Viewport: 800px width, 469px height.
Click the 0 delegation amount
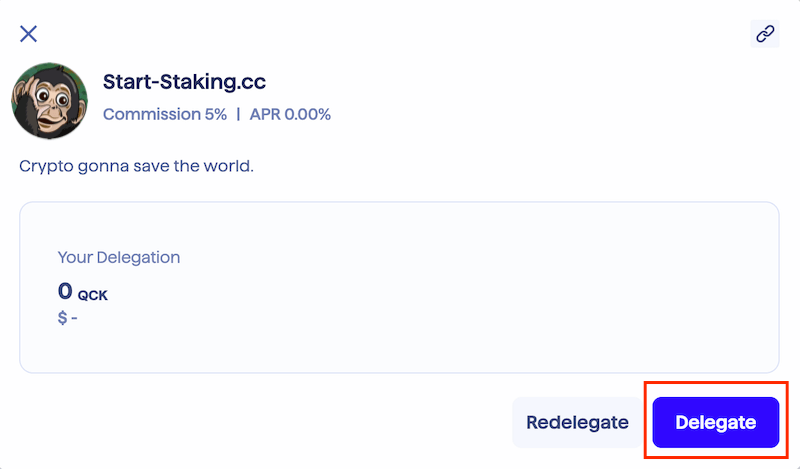point(65,291)
